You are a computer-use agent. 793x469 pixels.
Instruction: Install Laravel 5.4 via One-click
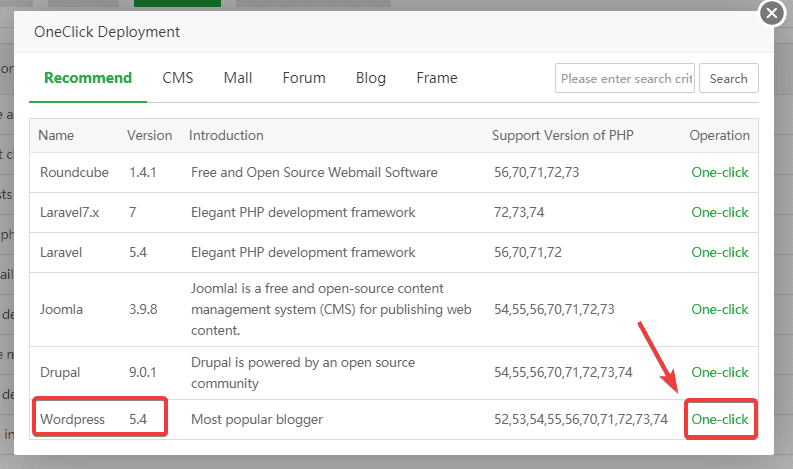click(720, 252)
